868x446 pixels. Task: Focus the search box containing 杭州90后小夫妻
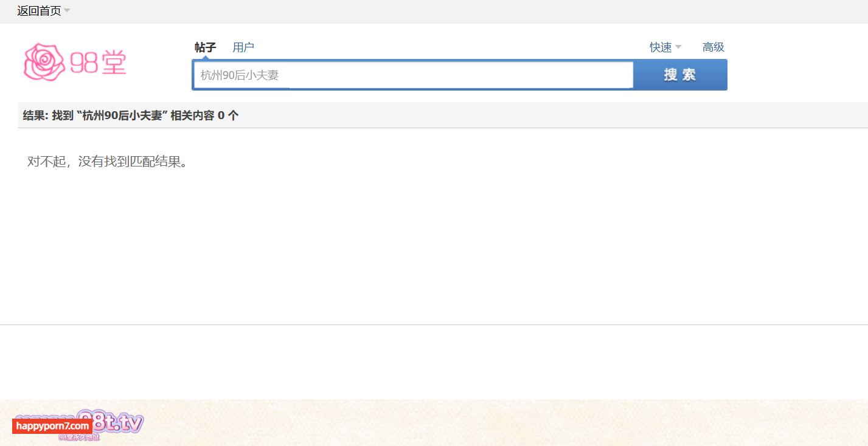click(x=414, y=75)
